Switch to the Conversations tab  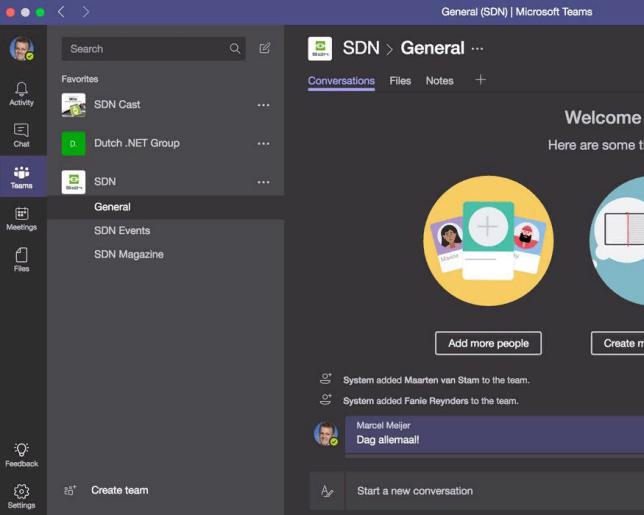click(341, 81)
